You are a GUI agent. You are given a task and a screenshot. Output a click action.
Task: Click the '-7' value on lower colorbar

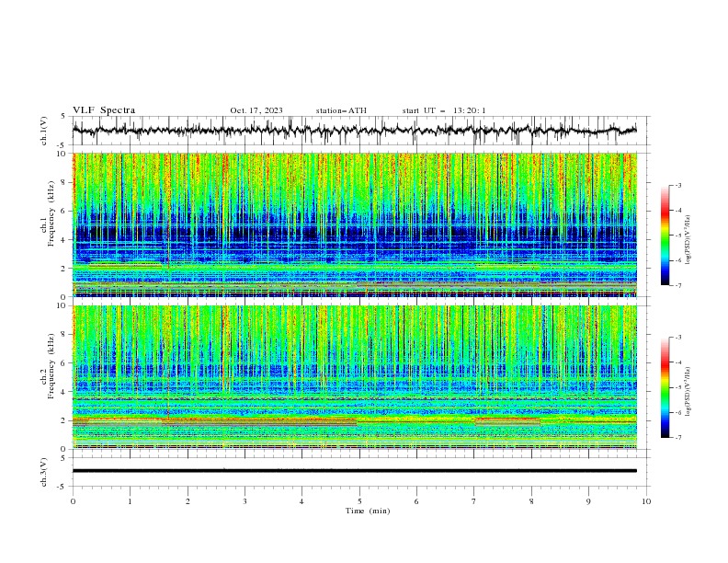click(x=677, y=438)
